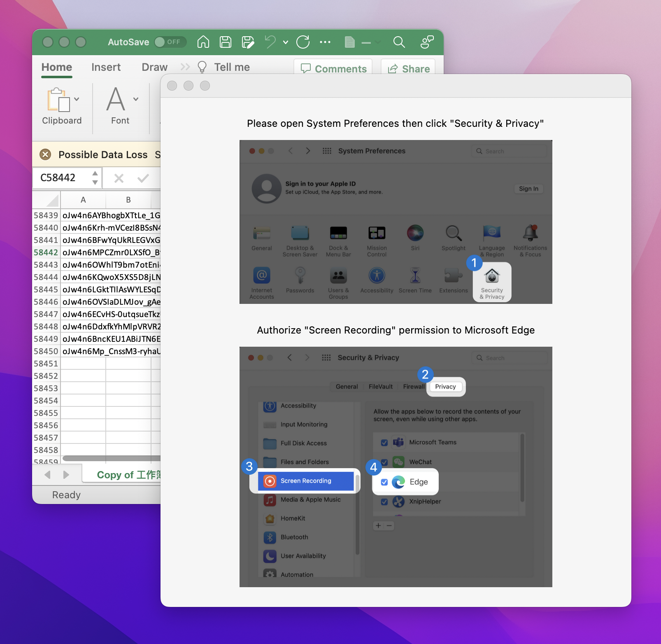Dismiss the Possible Data Loss warning icon
This screenshot has width=661, height=644.
pyautogui.click(x=45, y=154)
